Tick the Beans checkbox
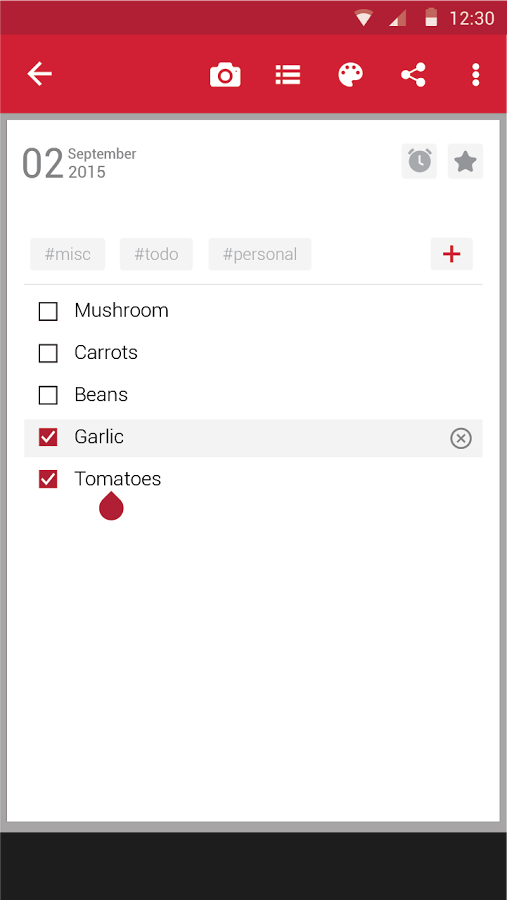The height and width of the screenshot is (900, 507). 48,395
